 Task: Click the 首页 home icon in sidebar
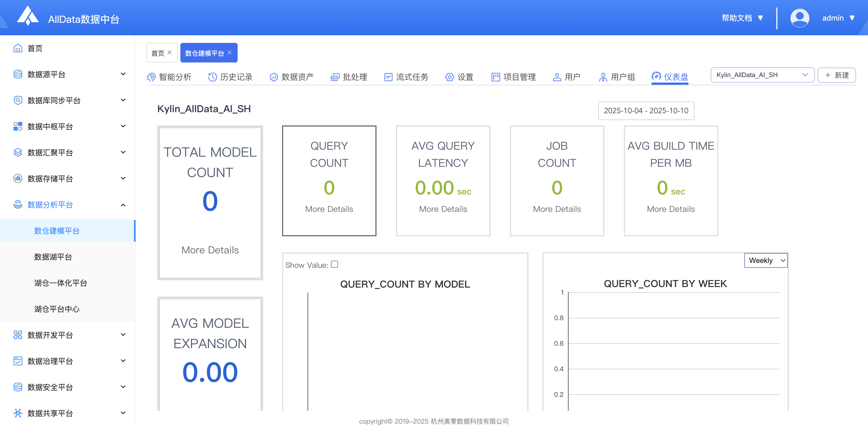(18, 48)
